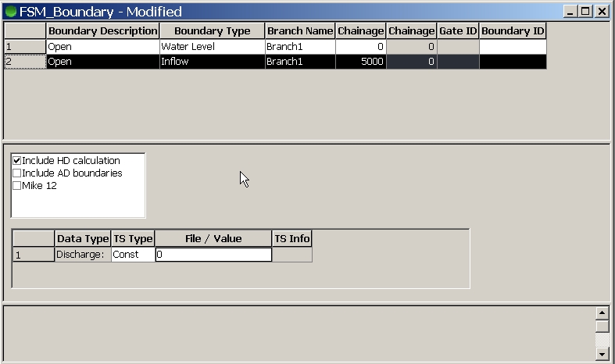Click scroll up arrow in bottom panel

[x=602, y=312]
